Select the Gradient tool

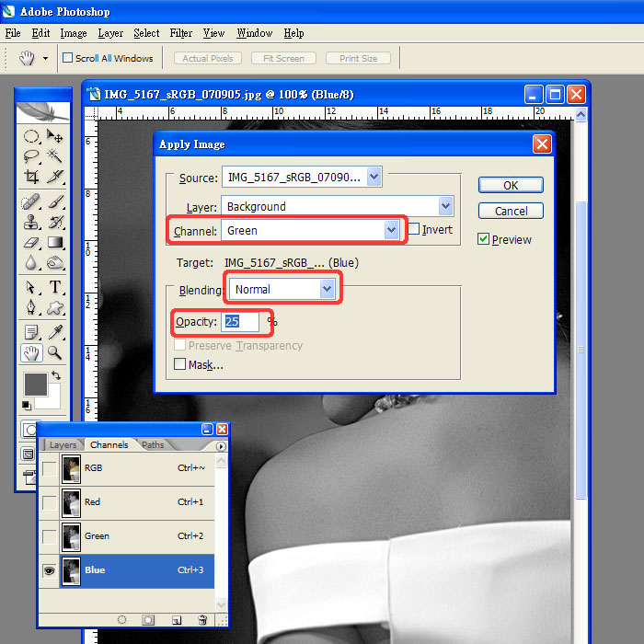coord(55,243)
